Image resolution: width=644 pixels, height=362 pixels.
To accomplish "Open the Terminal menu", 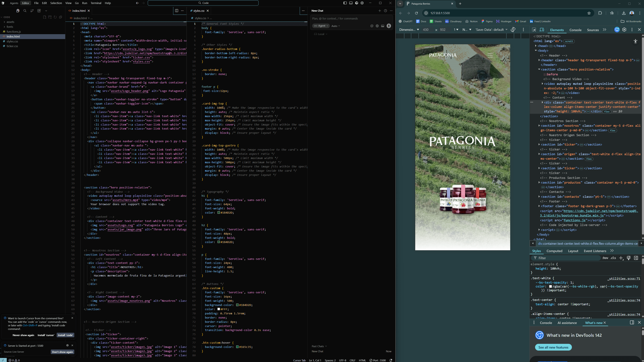I will pos(96,3).
